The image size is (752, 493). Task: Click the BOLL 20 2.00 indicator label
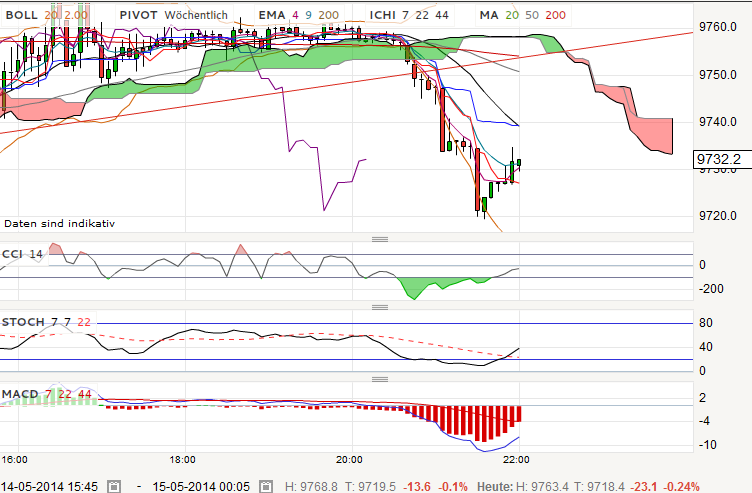click(x=47, y=15)
